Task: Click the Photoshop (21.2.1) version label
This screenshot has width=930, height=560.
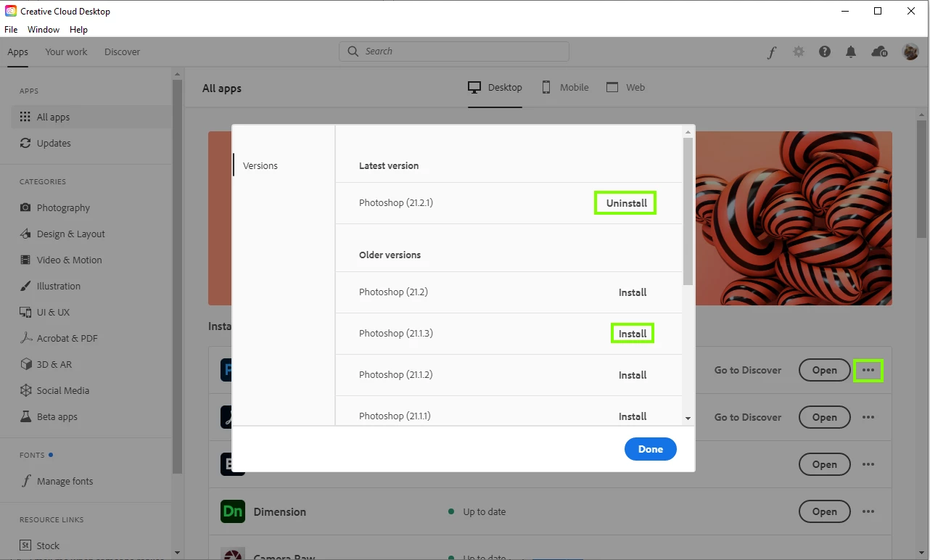Action: [396, 203]
